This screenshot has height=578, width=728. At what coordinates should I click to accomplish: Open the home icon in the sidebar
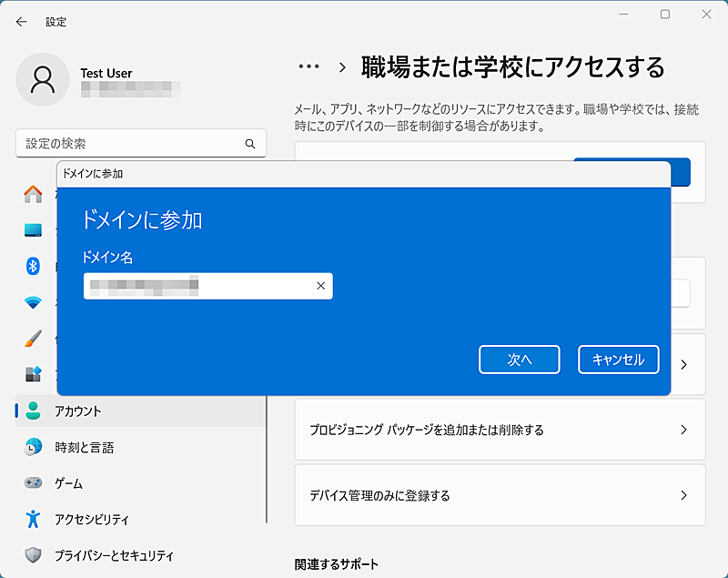pyautogui.click(x=32, y=192)
